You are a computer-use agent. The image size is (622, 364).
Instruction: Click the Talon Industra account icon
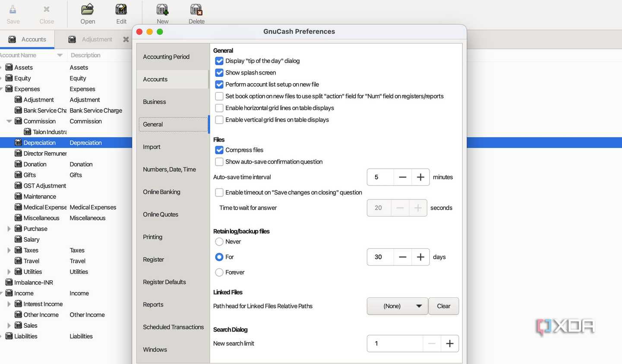tap(28, 132)
